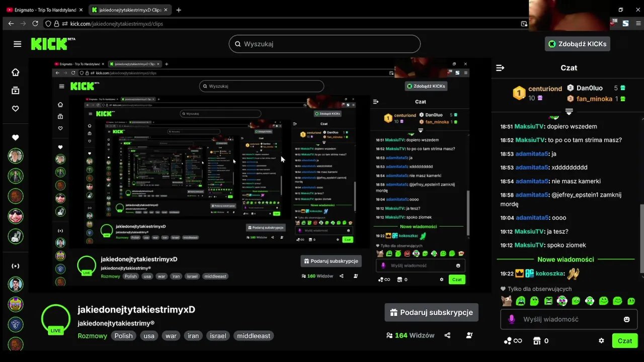Image resolution: width=644 pixels, height=362 pixels.
Task: Select the israel tag
Action: click(218, 336)
